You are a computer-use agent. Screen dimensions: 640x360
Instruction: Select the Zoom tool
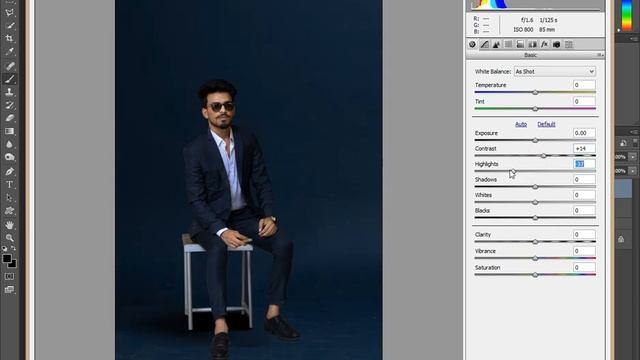(9, 238)
